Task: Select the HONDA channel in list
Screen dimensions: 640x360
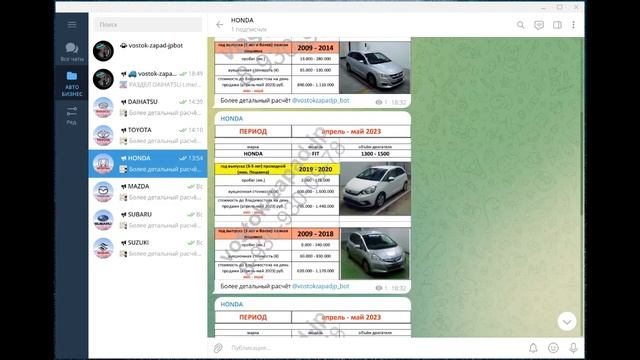Action: (x=148, y=164)
